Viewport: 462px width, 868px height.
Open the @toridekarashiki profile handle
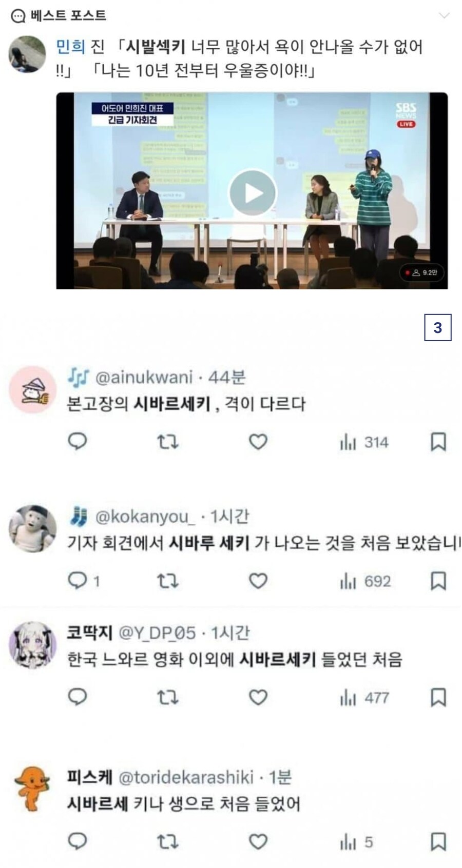point(186,777)
